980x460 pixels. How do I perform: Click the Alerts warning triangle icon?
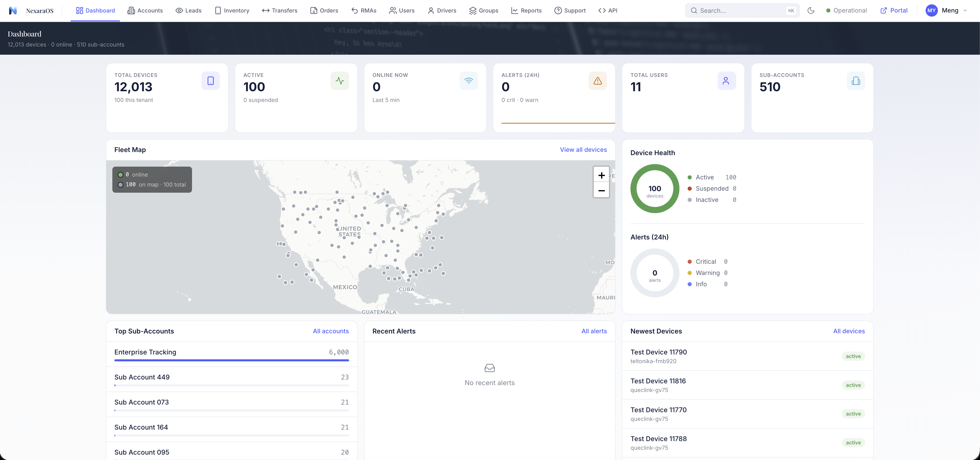click(598, 81)
